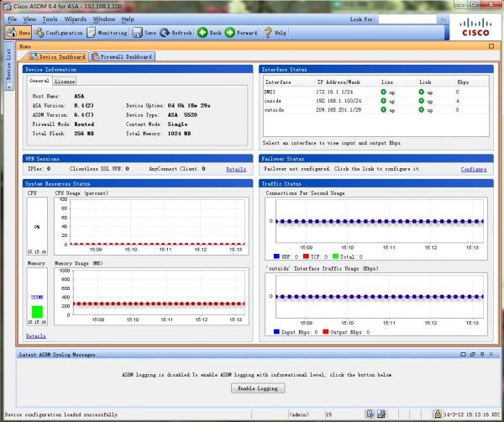This screenshot has height=422, width=504.
Task: Click the outside Interface Traffic graph
Action: tap(376, 304)
